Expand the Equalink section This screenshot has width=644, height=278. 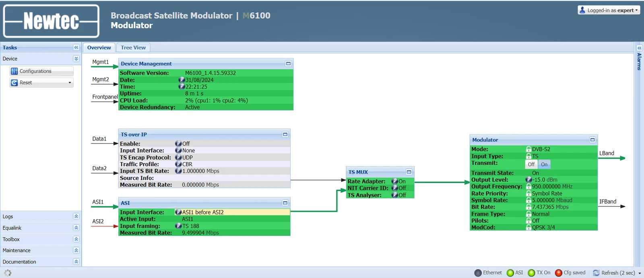coord(76,228)
